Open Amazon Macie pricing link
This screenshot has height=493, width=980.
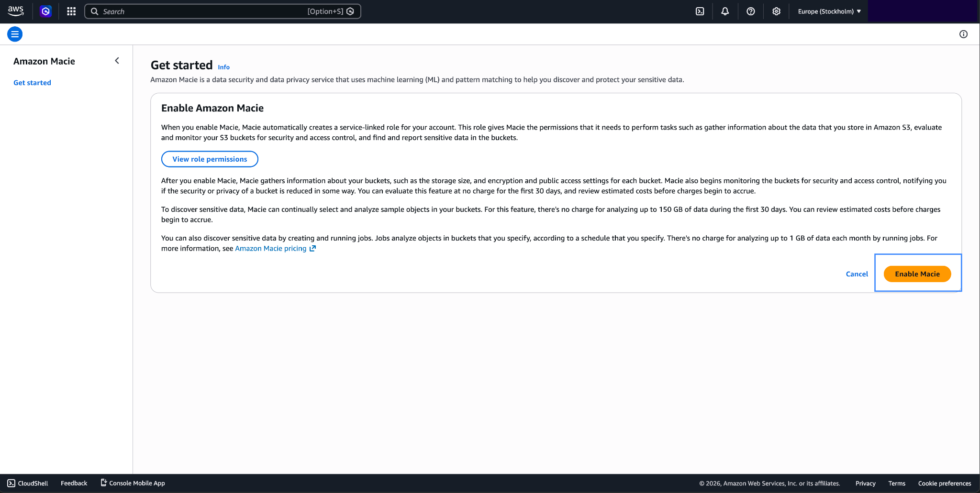(x=271, y=248)
